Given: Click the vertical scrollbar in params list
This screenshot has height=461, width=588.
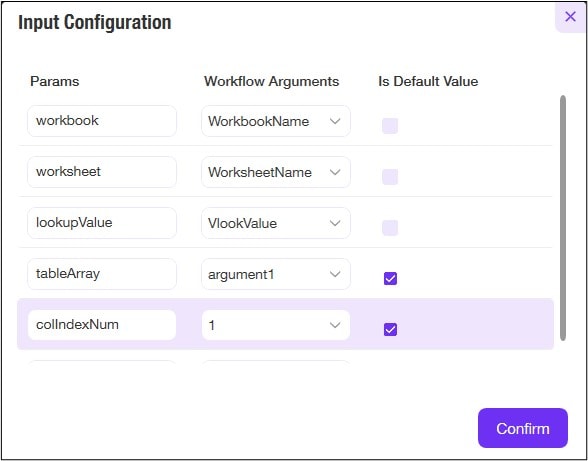Looking at the screenshot, I should (562, 218).
